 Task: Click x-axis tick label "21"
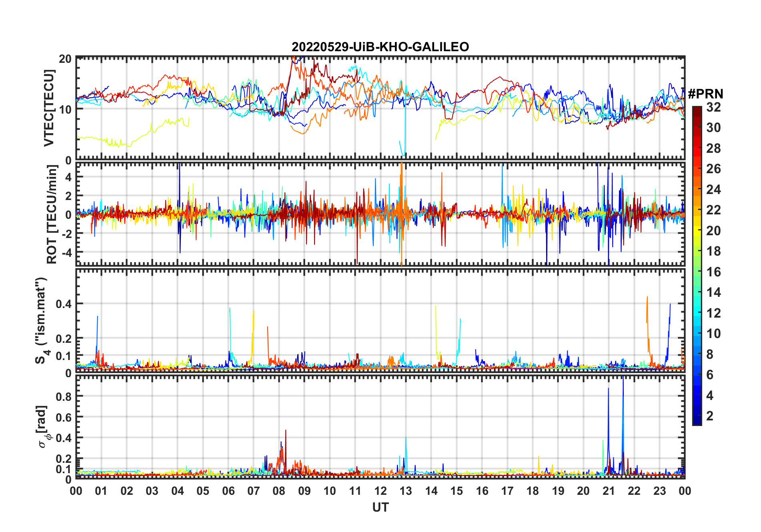(x=609, y=491)
